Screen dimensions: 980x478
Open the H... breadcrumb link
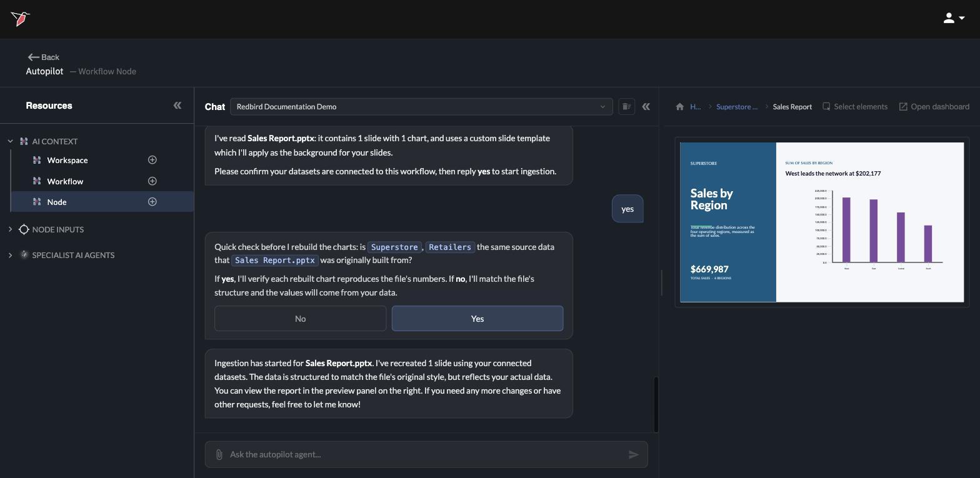coord(695,106)
